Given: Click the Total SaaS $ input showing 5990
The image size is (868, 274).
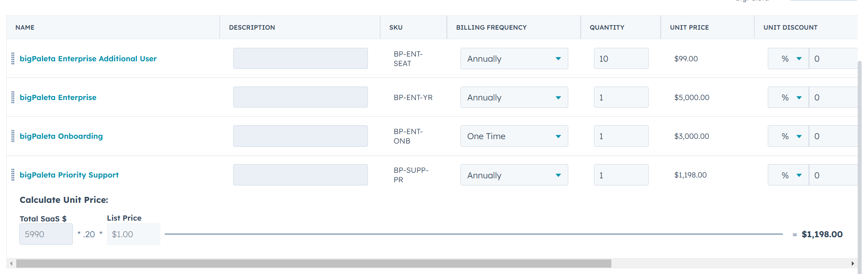Looking at the screenshot, I should (x=46, y=234).
